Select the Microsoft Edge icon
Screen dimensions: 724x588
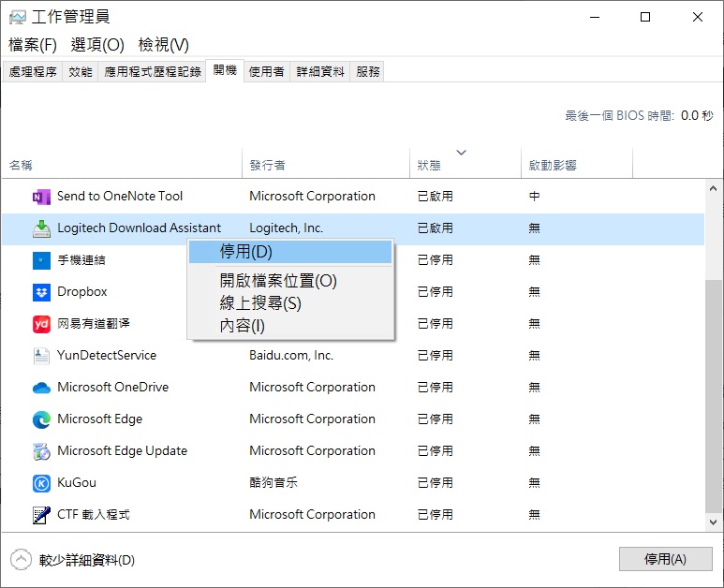coord(41,419)
